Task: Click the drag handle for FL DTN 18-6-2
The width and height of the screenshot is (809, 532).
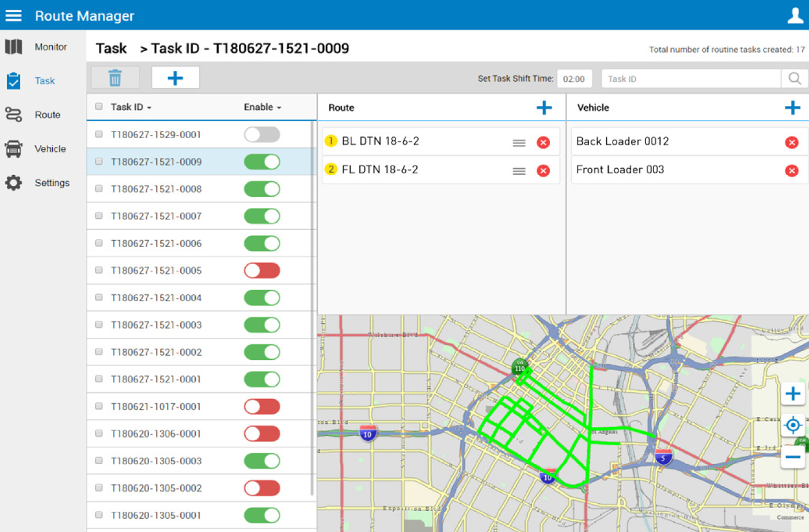Action: pyautogui.click(x=519, y=171)
